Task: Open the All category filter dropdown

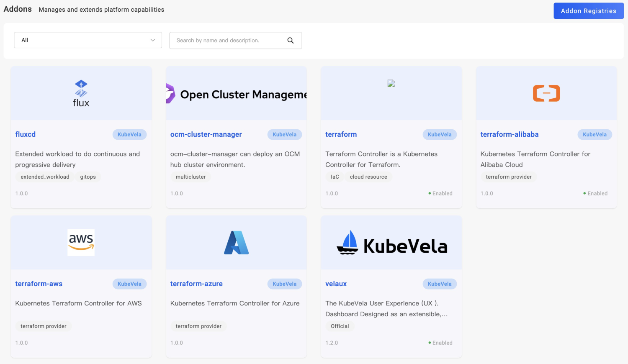Action: click(88, 40)
